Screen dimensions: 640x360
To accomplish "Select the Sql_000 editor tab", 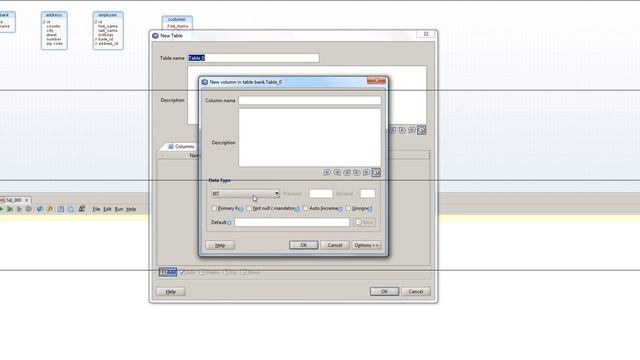I will 13,200.
